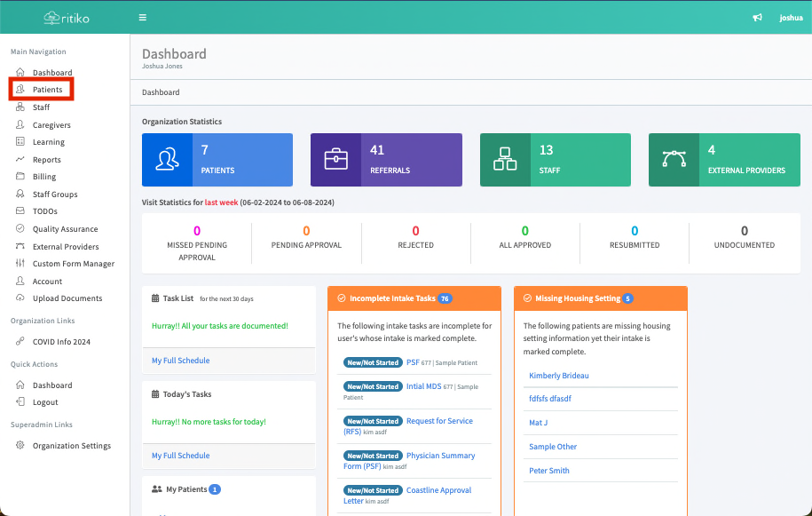The height and width of the screenshot is (516, 812).
Task: Click the External Providers card icon
Action: click(674, 160)
